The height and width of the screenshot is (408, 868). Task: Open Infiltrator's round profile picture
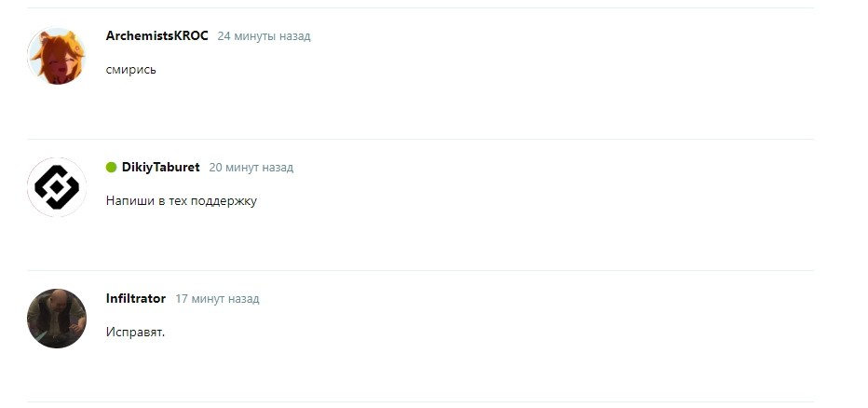[57, 319]
